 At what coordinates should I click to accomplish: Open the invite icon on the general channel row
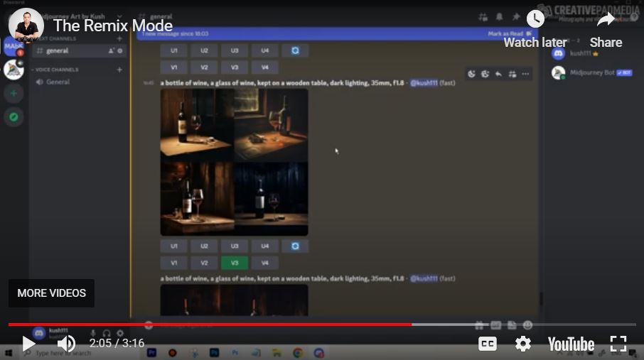pyautogui.click(x=111, y=51)
